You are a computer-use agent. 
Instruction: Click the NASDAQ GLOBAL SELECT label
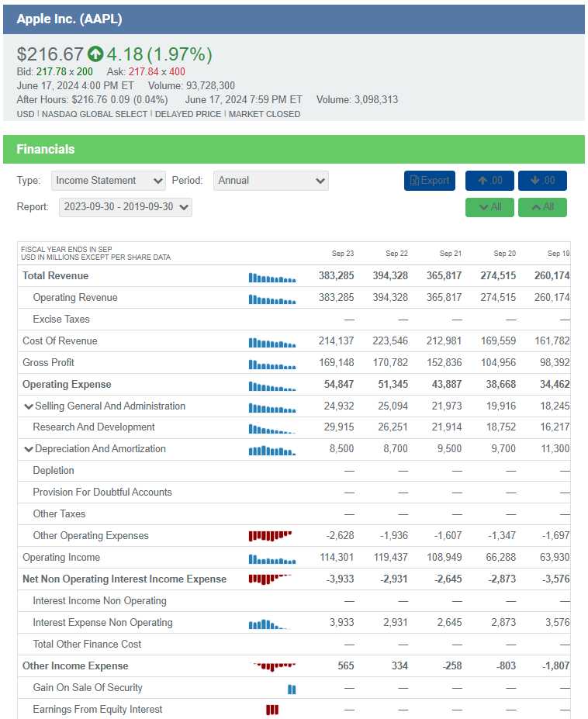click(x=95, y=114)
